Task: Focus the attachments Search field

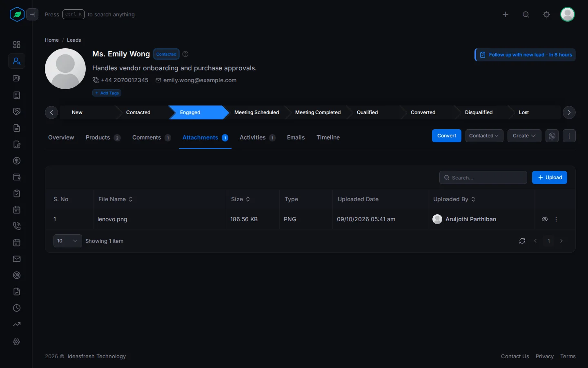Action: point(483,177)
